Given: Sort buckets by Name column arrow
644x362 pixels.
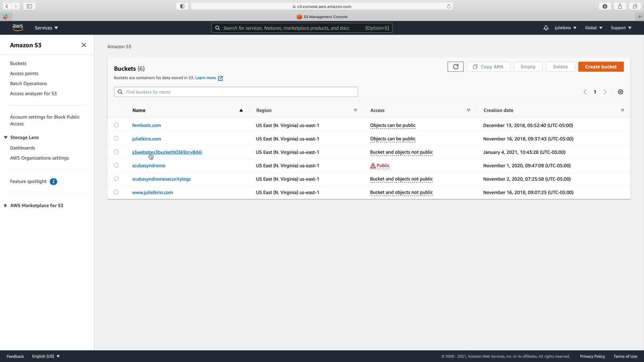Looking at the screenshot, I should (x=241, y=110).
